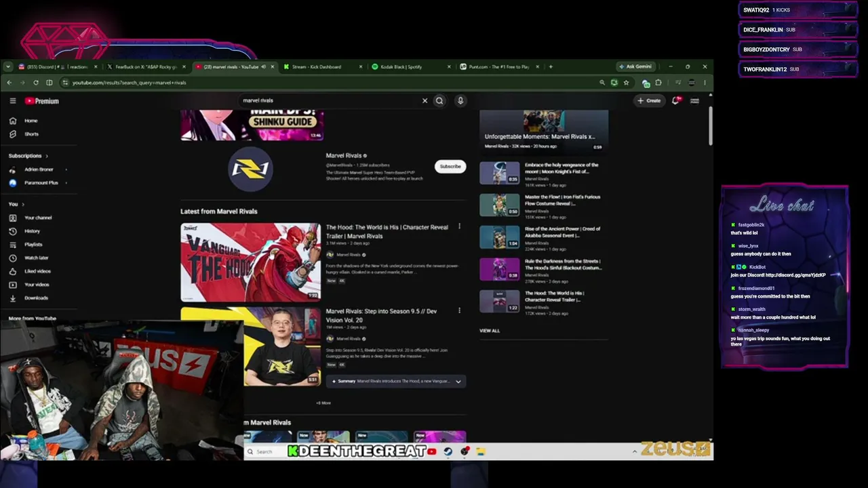Click the YouTube search magnifier button
Viewport: 868px width, 488px height.
click(x=439, y=101)
